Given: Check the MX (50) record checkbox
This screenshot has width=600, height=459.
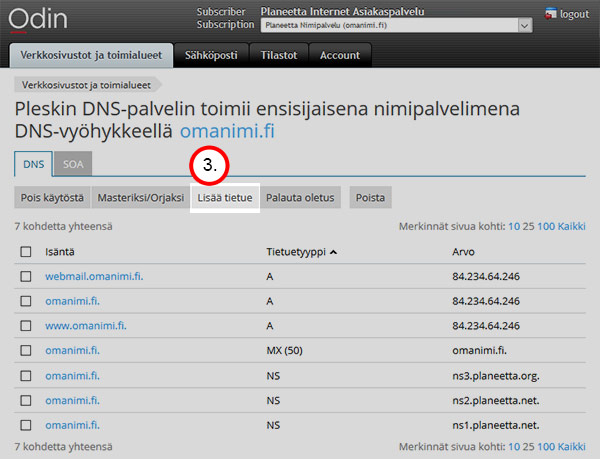Looking at the screenshot, I should pyautogui.click(x=26, y=350).
